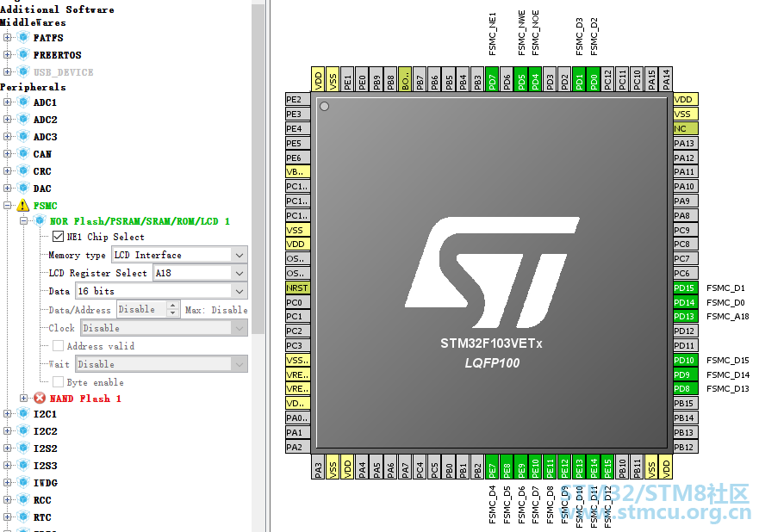Select green pin PD1 FSMC_D3

coord(579,79)
